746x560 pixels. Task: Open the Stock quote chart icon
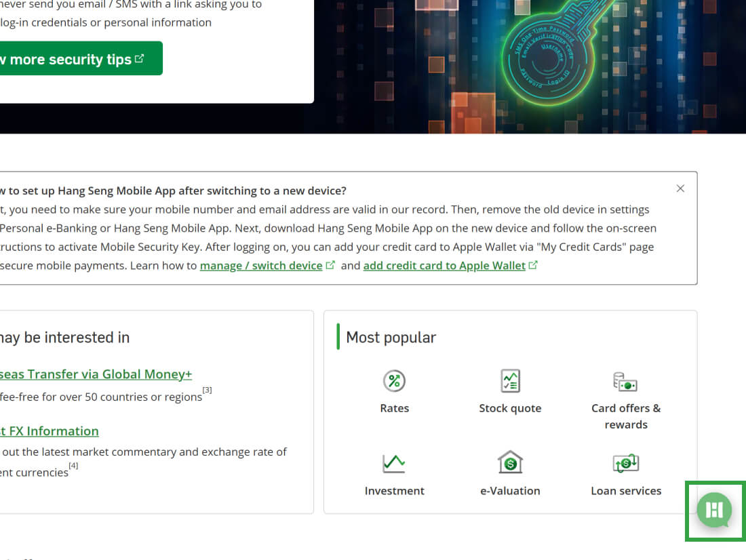pyautogui.click(x=510, y=380)
